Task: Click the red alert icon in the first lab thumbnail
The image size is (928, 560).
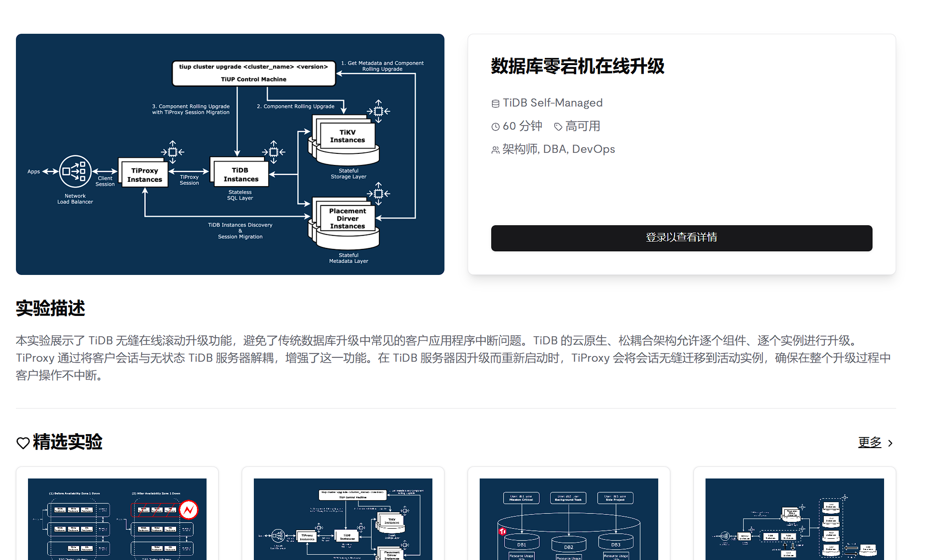Action: click(189, 509)
